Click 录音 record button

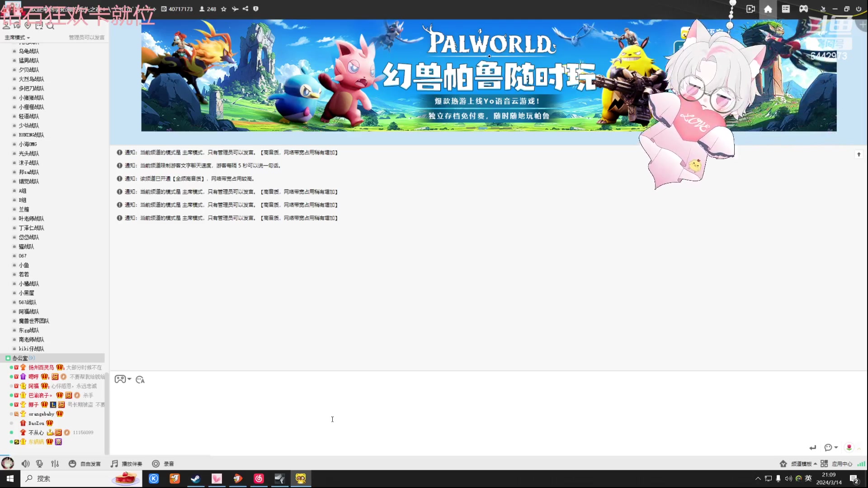click(163, 464)
